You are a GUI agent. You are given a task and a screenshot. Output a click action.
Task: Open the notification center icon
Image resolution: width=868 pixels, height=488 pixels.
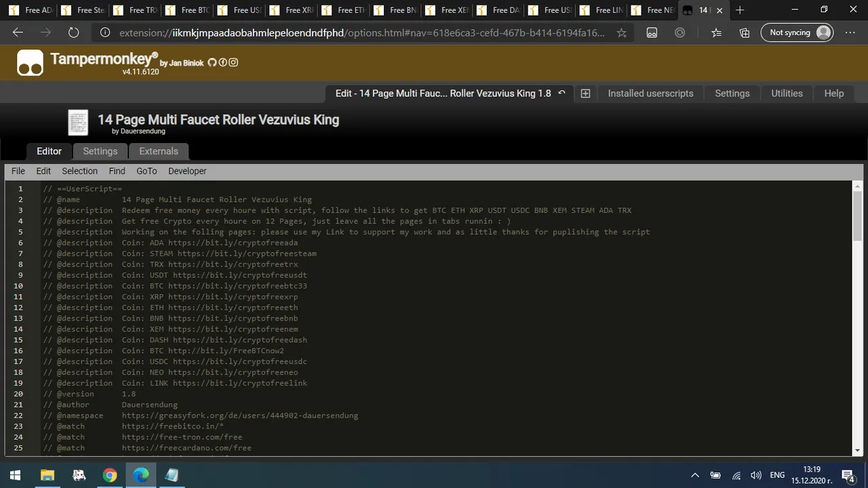click(848, 475)
